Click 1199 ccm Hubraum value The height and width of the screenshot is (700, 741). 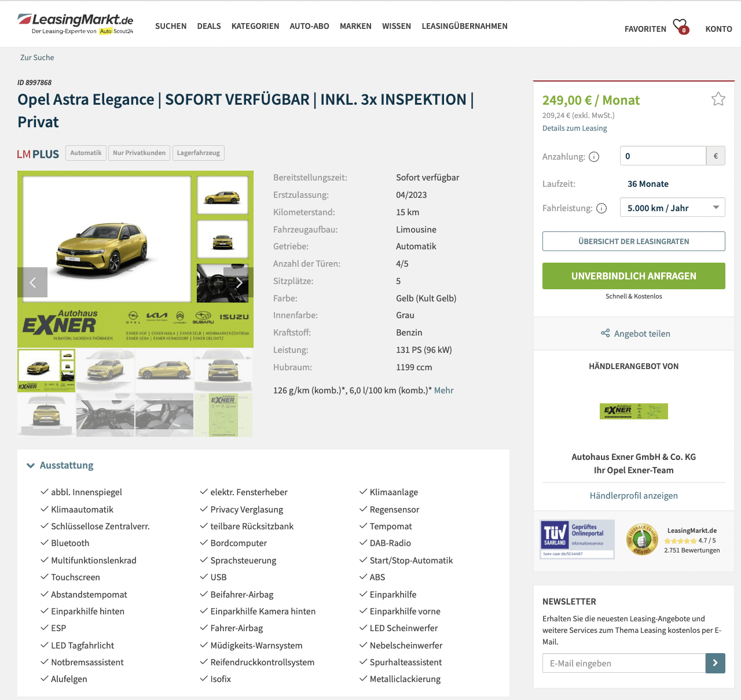(414, 367)
